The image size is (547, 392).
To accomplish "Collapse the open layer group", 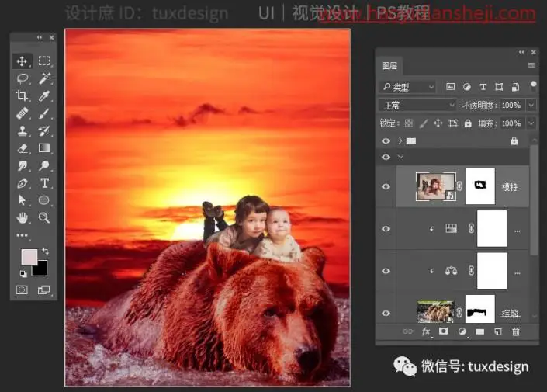I will [400, 157].
